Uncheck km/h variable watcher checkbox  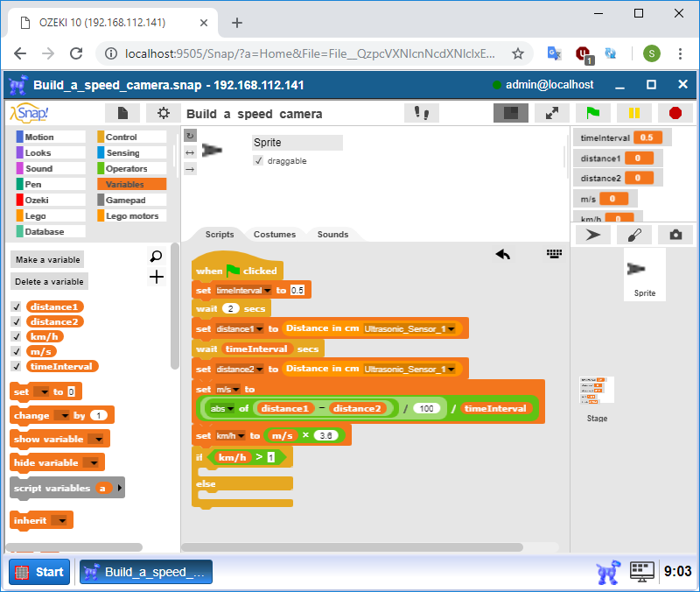click(17, 336)
